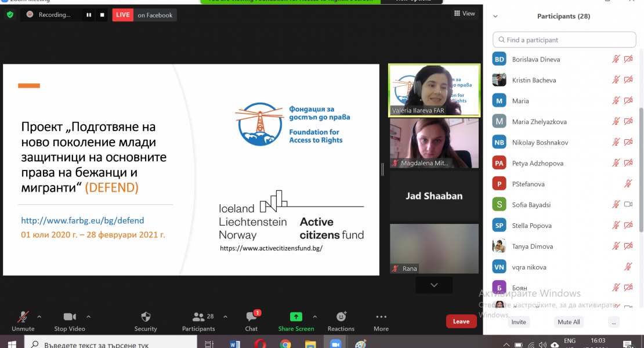Click Stella Popova's camera off icon
The width and height of the screenshot is (644, 348).
click(x=628, y=225)
